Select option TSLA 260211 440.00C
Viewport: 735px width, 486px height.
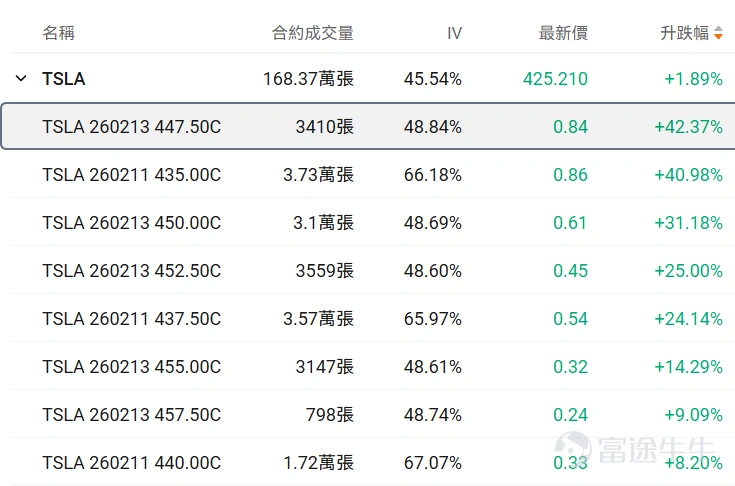131,463
